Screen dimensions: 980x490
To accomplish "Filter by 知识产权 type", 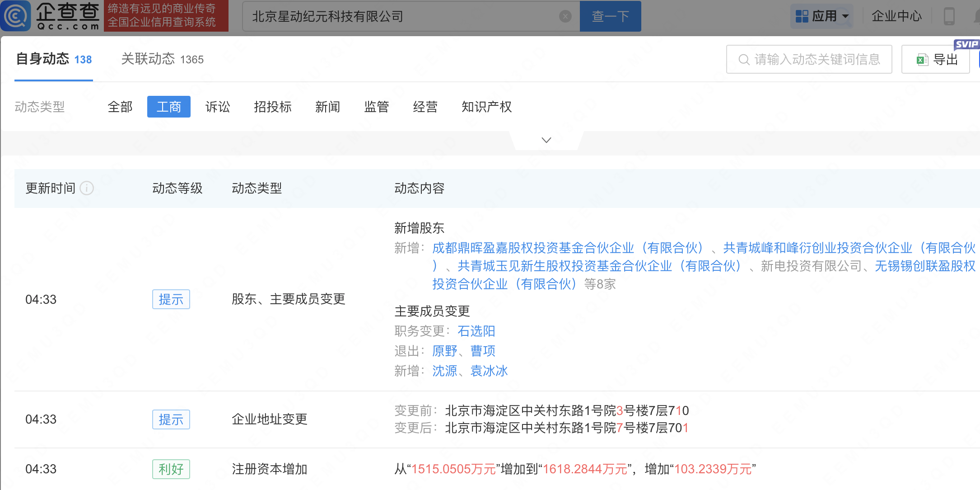I will tap(486, 107).
